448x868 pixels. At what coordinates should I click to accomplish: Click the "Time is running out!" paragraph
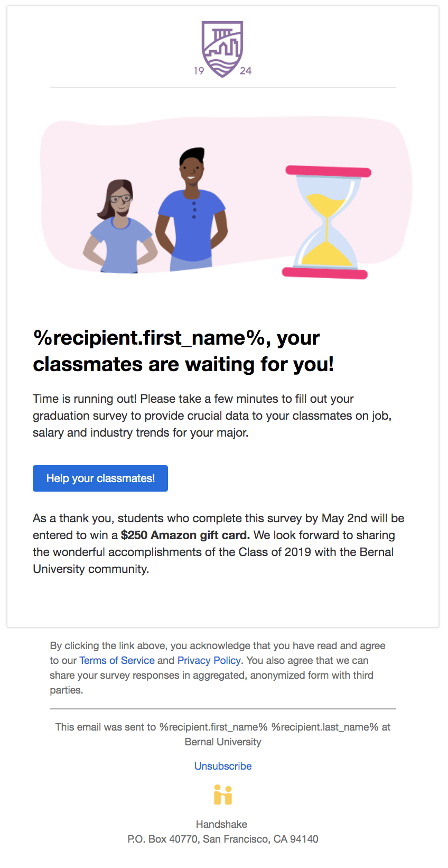[x=212, y=415]
